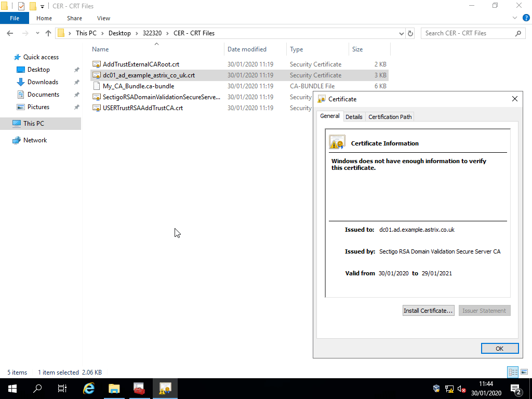Viewport: 532px width, 399px height.
Task: Switch to large thumbnails view in status bar
Action: (x=524, y=372)
